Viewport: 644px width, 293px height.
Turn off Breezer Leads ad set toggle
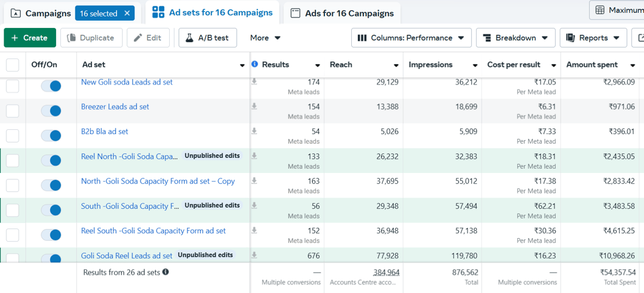[51, 110]
